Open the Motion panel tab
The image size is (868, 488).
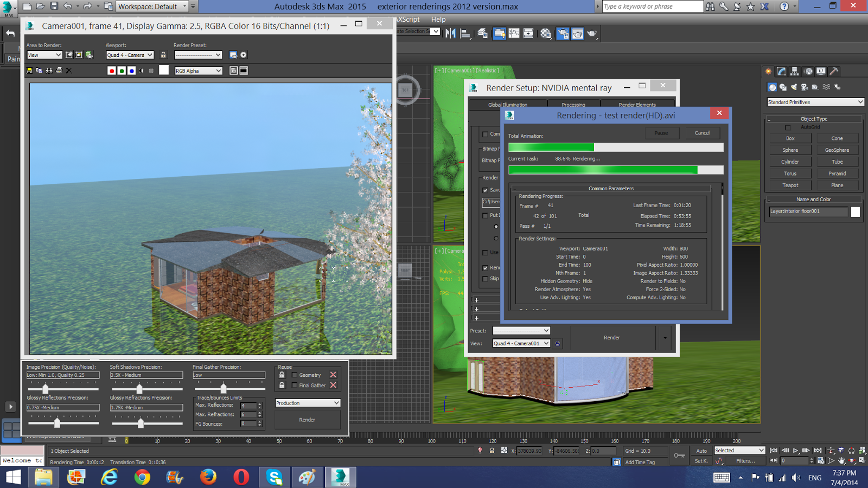[808, 71]
